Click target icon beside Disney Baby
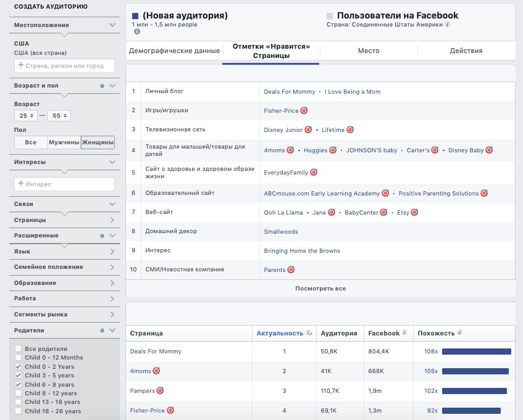523x420 pixels. (489, 150)
